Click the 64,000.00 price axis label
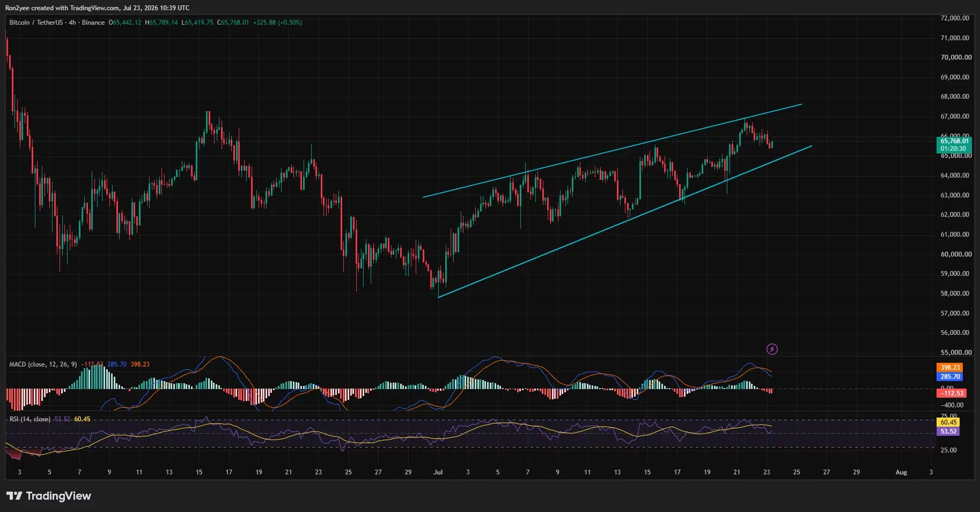This screenshot has width=980, height=512. click(x=955, y=175)
